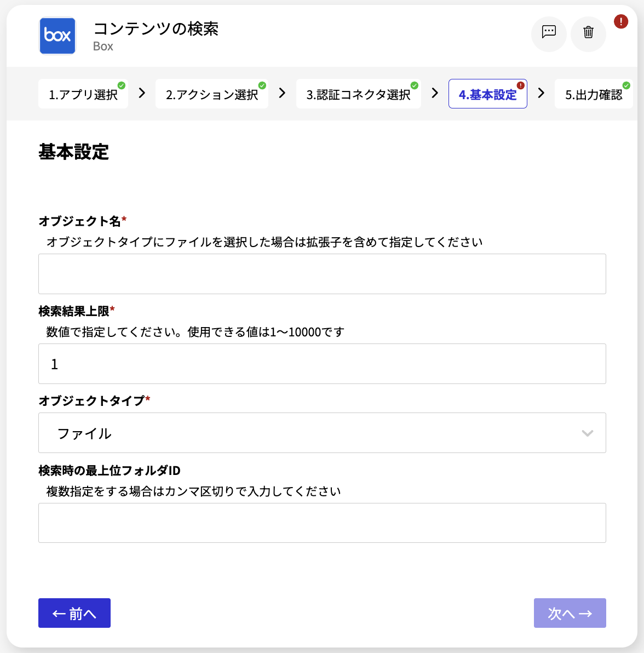The height and width of the screenshot is (653, 644).
Task: Click the 次へ → button
Action: [570, 613]
